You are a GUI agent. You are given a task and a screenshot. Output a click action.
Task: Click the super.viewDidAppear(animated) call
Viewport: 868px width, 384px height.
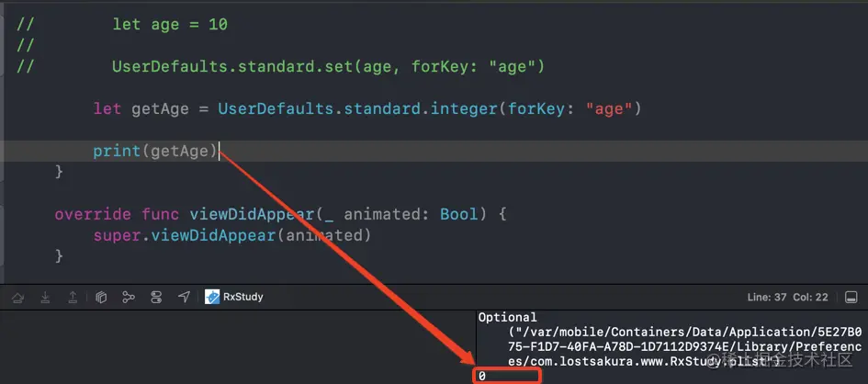(x=231, y=236)
